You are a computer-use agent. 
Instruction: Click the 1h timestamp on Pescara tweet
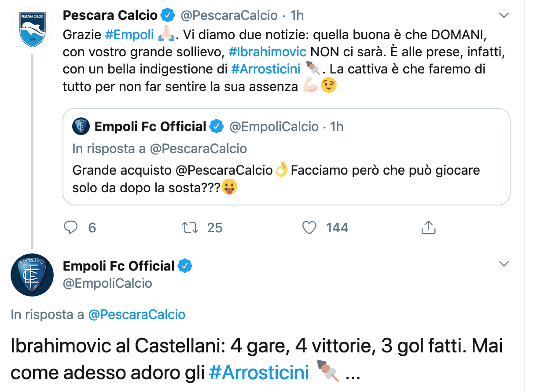pos(297,15)
